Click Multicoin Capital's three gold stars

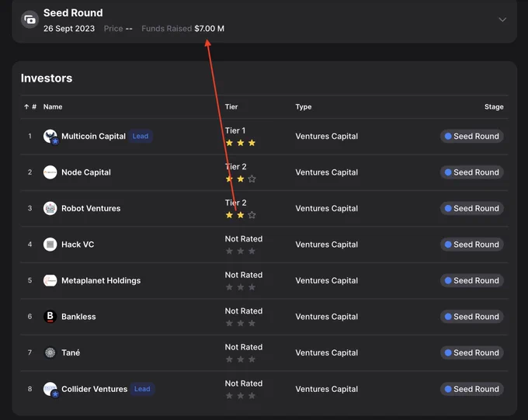tap(241, 143)
